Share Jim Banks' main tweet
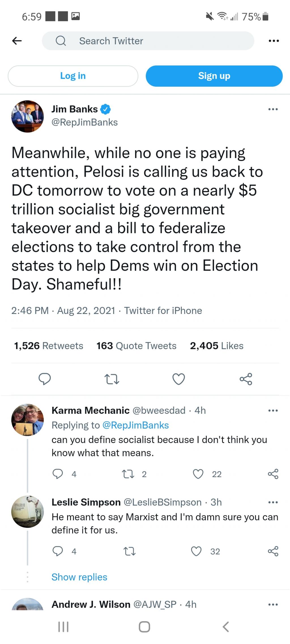This screenshot has width=290, height=644. 246,379
